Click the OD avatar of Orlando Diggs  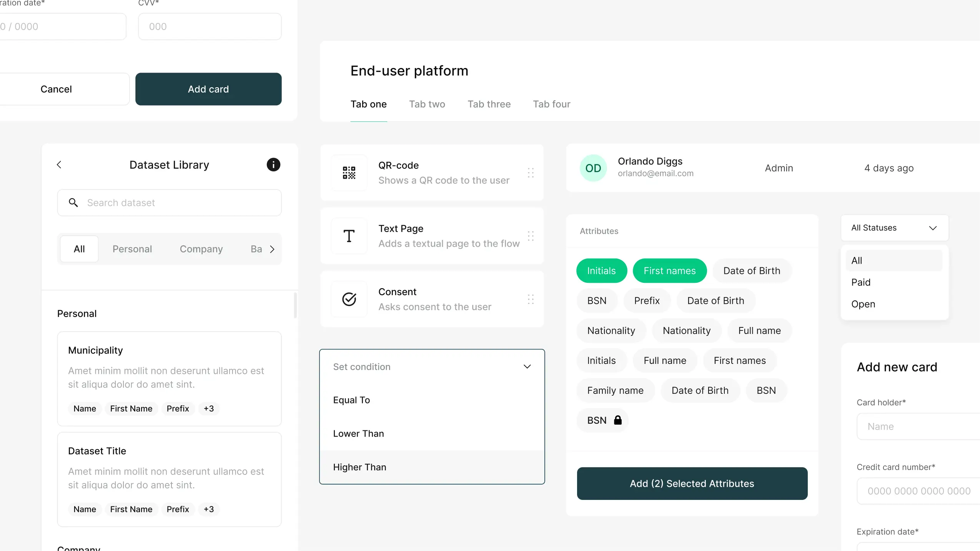pyautogui.click(x=593, y=168)
